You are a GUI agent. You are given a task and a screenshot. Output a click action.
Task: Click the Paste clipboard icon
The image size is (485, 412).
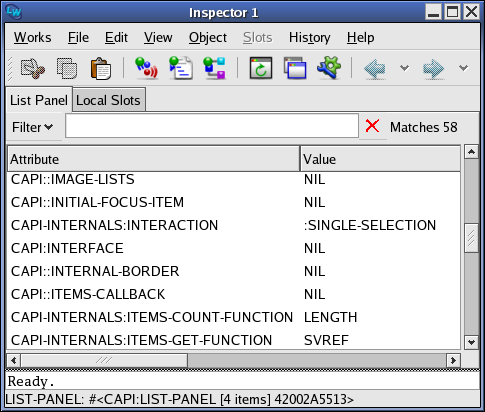coord(101,68)
